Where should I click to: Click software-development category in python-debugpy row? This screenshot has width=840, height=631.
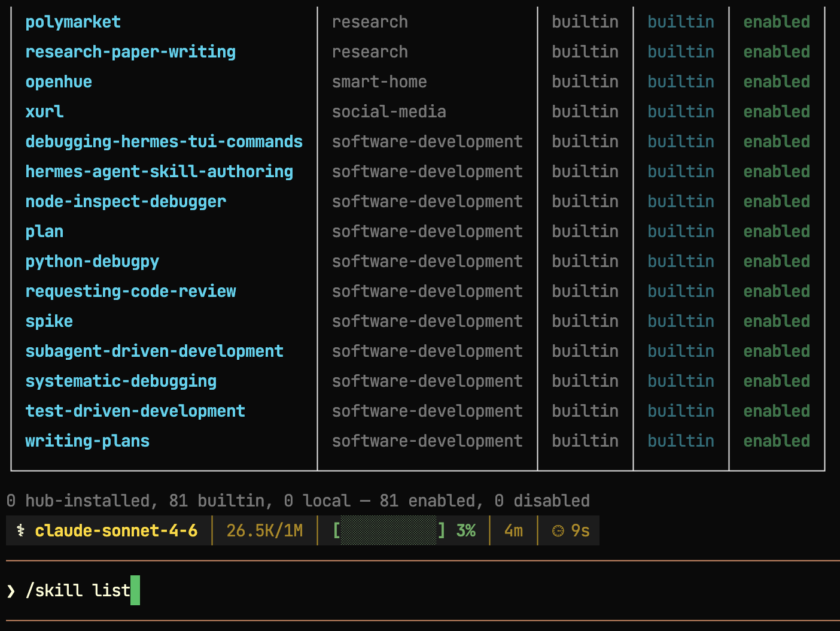(427, 262)
